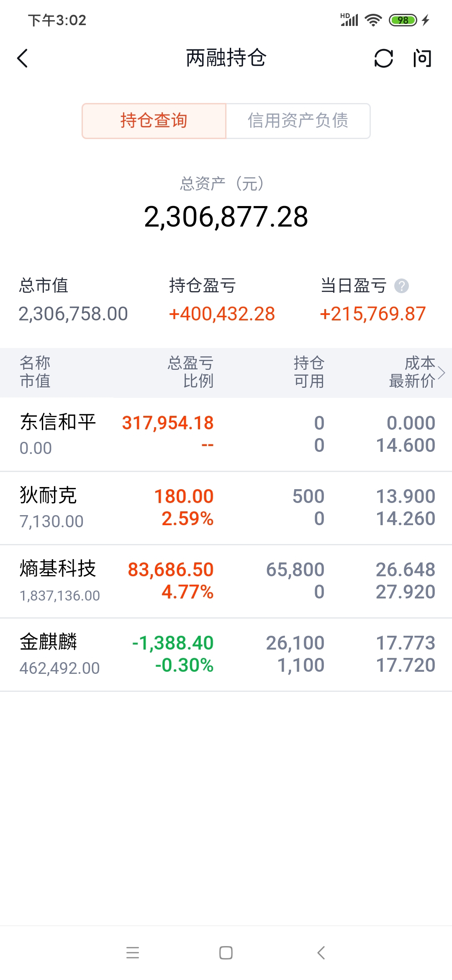Open the Android recent apps menu icon
Screen dimensions: 452x980
(133, 953)
